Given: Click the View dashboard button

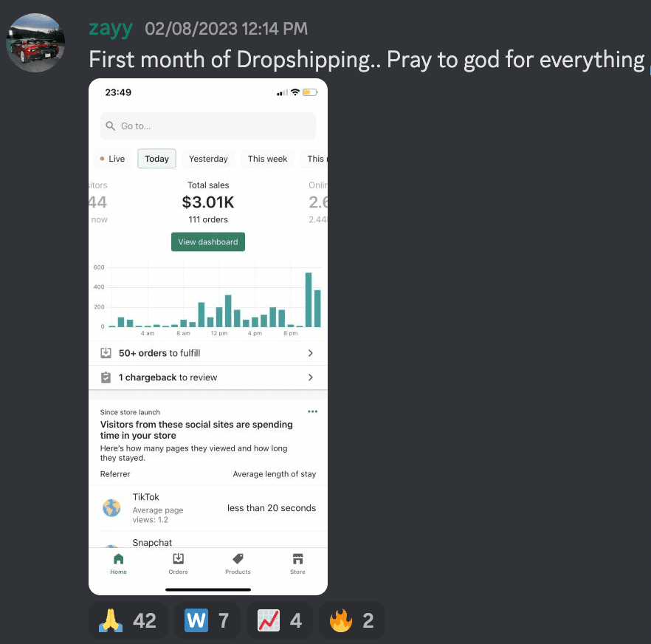Looking at the screenshot, I should (x=208, y=241).
